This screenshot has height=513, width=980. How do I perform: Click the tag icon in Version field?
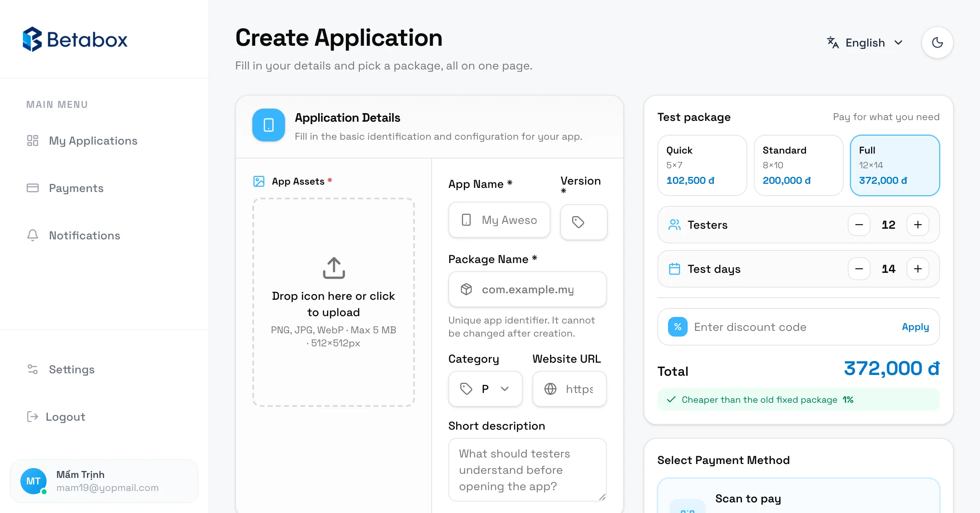coord(578,222)
